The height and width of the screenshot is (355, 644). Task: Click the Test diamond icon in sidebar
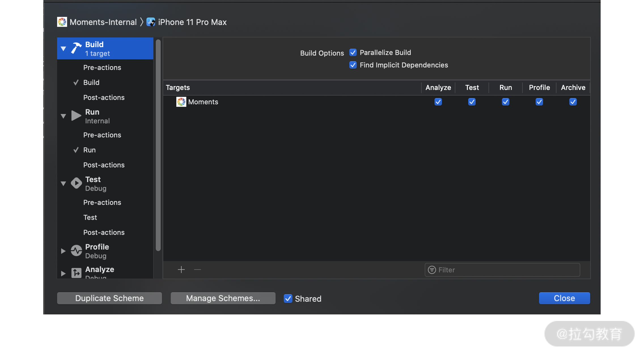point(76,183)
